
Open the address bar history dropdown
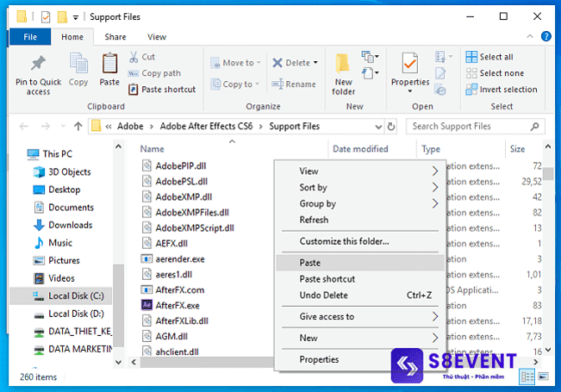pyautogui.click(x=378, y=127)
